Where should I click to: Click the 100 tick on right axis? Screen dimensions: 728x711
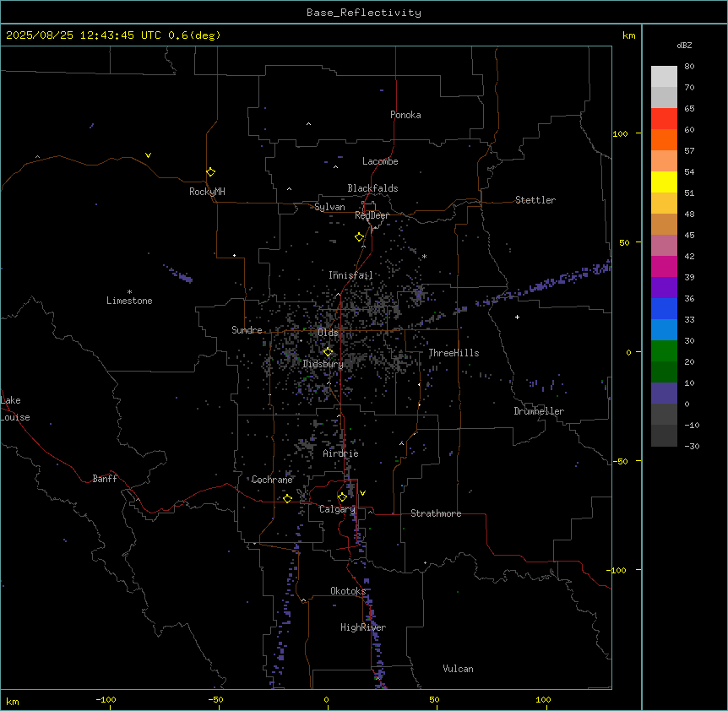[620, 133]
